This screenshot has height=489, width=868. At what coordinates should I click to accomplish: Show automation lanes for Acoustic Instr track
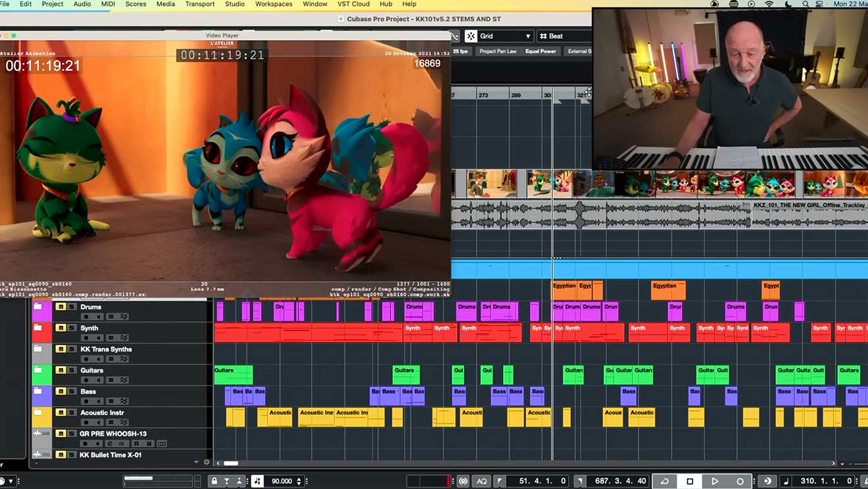click(x=124, y=422)
